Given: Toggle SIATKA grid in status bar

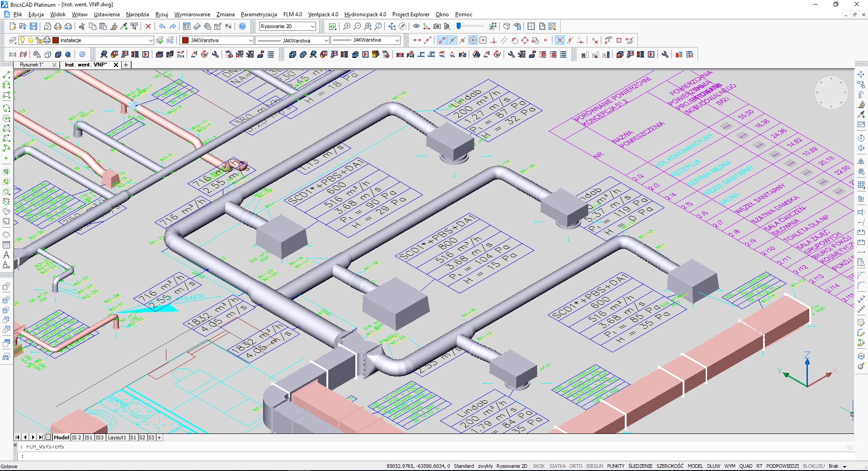Looking at the screenshot, I should click(557, 466).
